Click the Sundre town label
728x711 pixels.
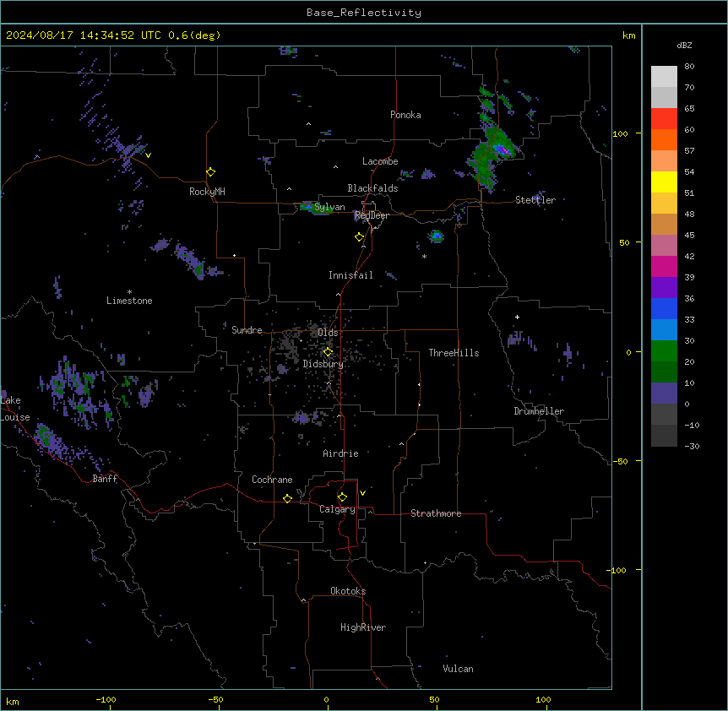(x=247, y=330)
